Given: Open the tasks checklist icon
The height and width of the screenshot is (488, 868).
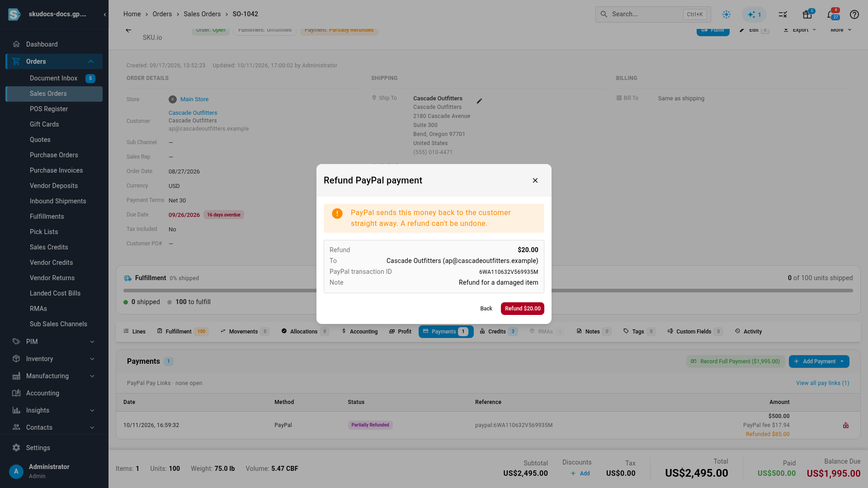Looking at the screenshot, I should point(783,14).
